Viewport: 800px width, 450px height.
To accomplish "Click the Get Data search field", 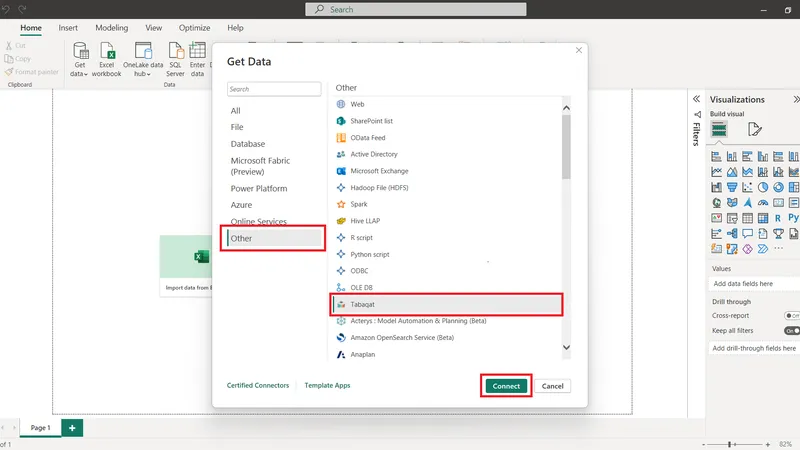I will tap(272, 89).
